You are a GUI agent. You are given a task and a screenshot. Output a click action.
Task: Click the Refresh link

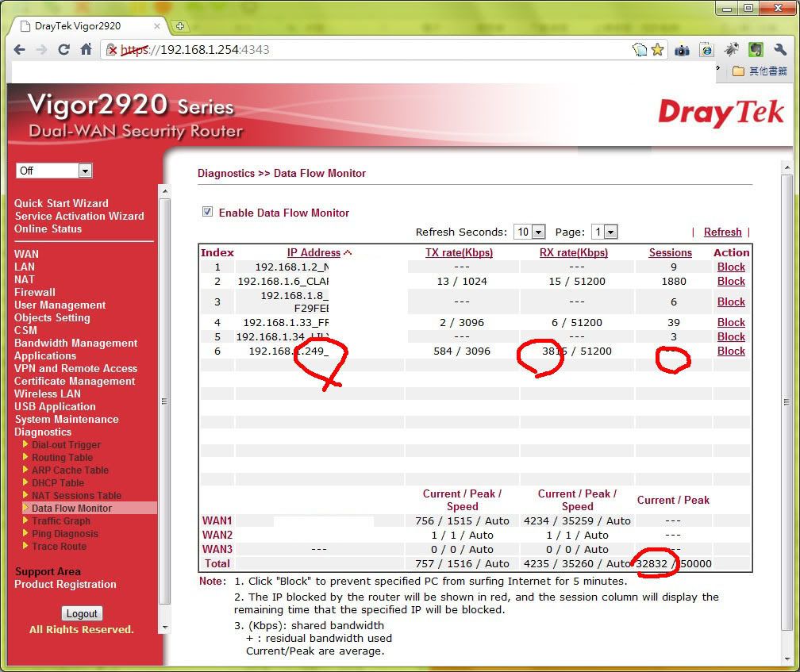click(x=722, y=232)
